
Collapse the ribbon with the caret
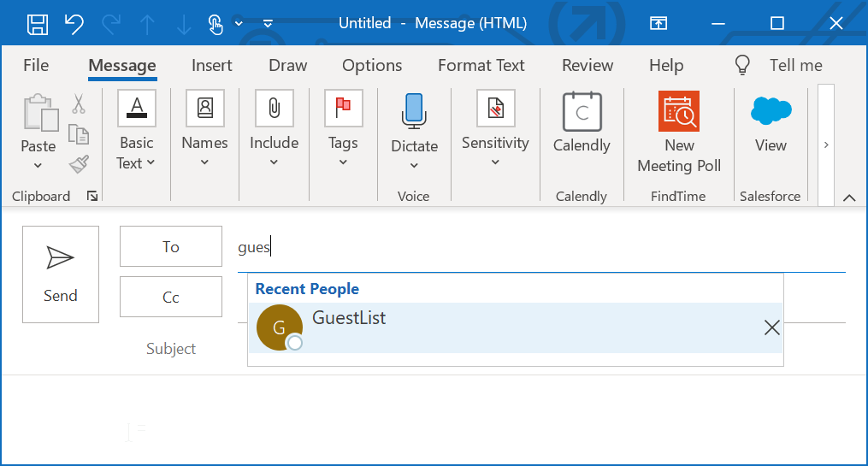(849, 198)
